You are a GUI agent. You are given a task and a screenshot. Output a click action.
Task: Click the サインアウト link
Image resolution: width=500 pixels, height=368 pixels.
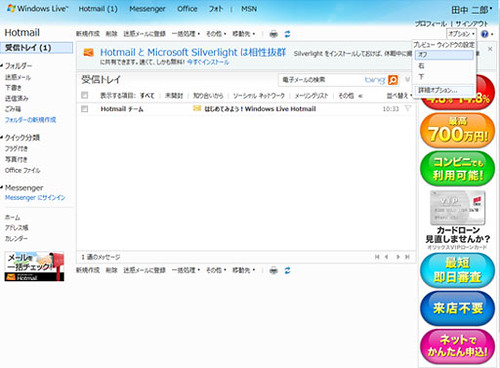[x=472, y=24]
